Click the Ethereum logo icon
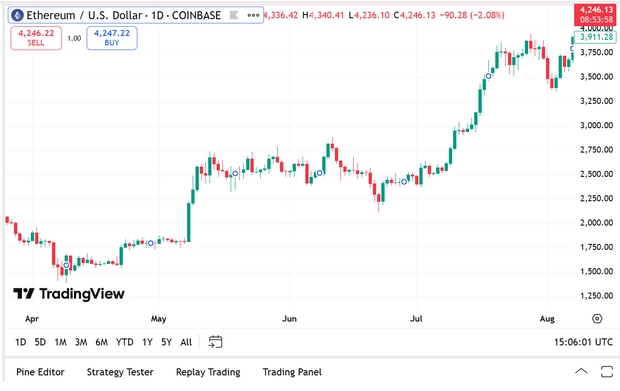620x391 pixels. [x=17, y=15]
